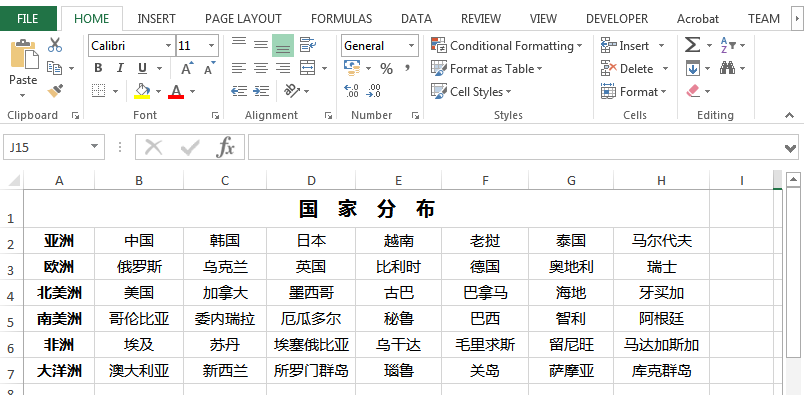Open the Calibri font name dropdown

pyautogui.click(x=168, y=46)
